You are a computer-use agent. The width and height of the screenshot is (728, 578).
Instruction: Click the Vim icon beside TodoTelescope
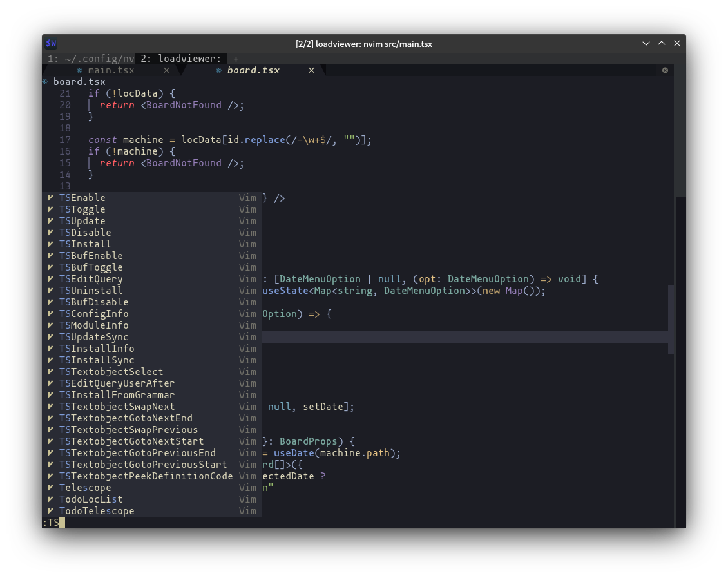coord(50,511)
